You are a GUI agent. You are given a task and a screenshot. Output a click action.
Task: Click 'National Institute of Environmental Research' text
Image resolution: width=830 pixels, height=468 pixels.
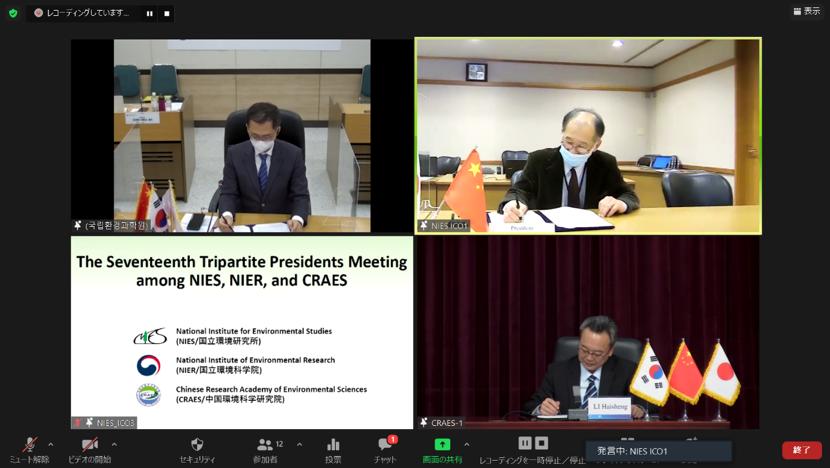256,360
